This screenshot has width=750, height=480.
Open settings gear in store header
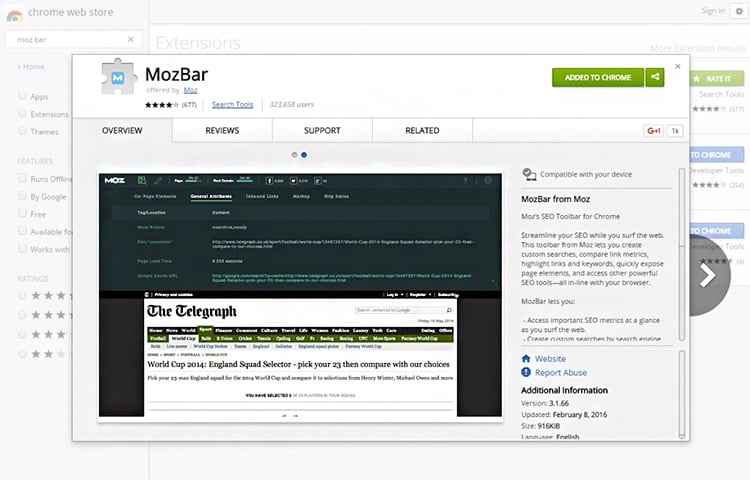pyautogui.click(x=739, y=11)
